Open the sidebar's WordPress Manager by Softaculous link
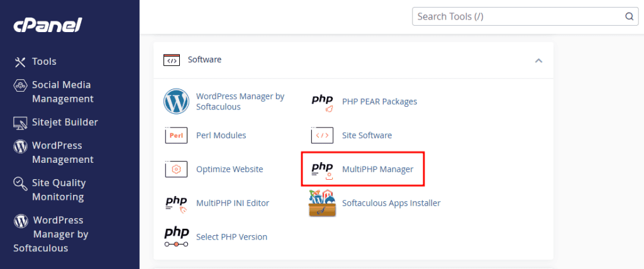Viewport: 644px width, 269px height. (51, 234)
